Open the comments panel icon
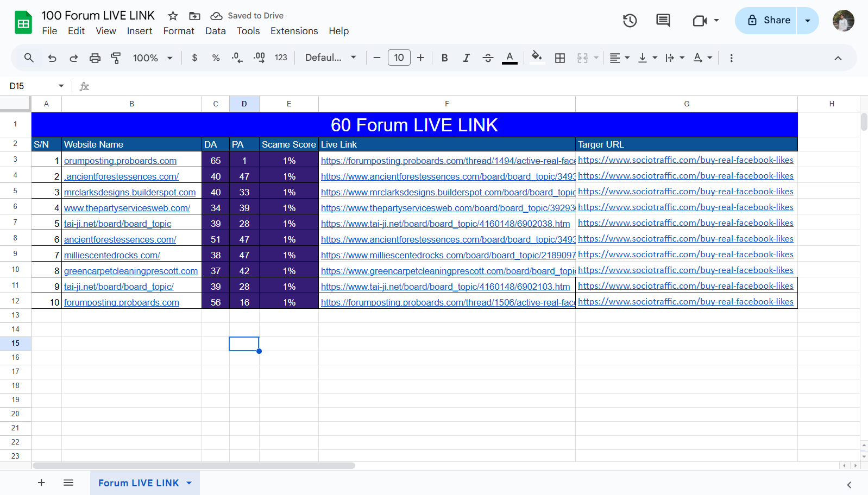The image size is (868, 495). click(663, 21)
